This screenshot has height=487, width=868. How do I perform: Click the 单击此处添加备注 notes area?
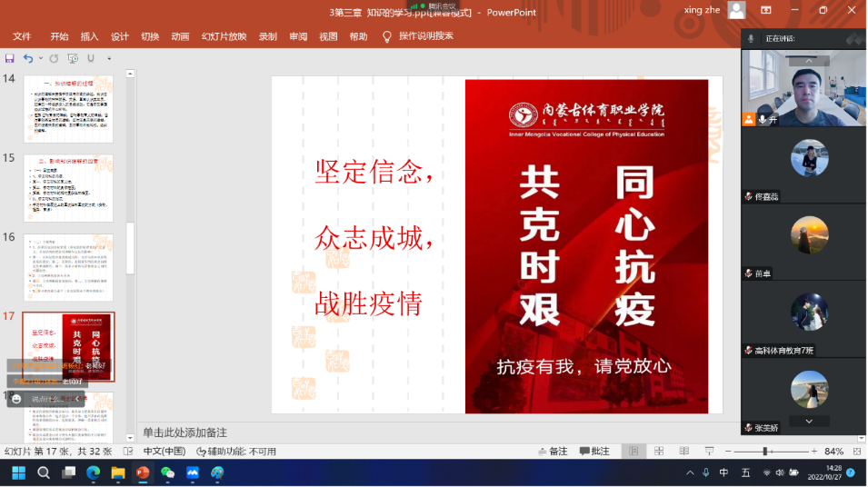coord(185,432)
